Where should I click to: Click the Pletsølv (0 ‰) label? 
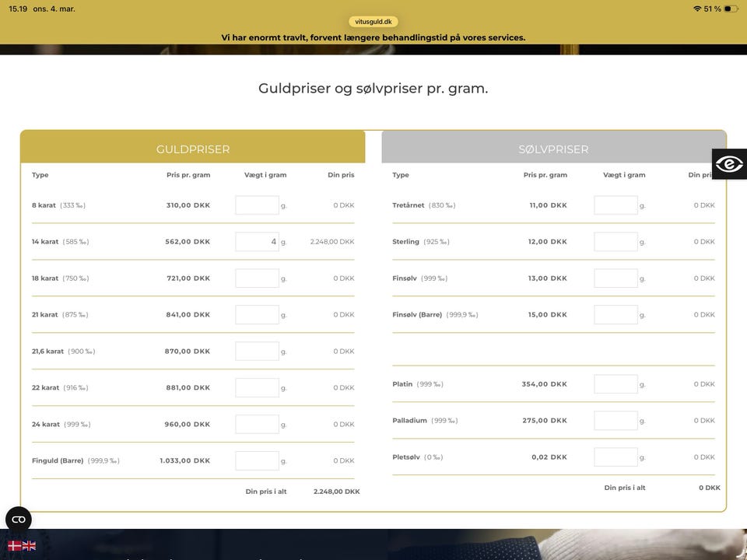[418, 457]
